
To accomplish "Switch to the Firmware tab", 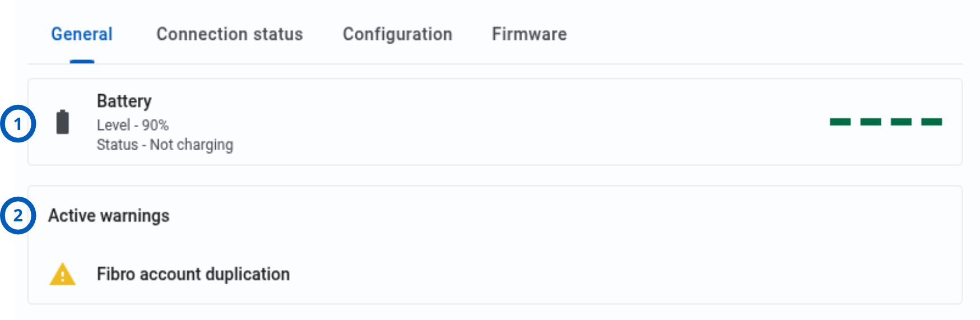I will point(530,34).
